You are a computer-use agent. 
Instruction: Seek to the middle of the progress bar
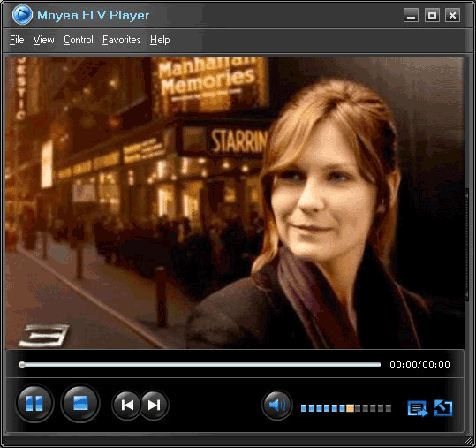tap(200, 364)
